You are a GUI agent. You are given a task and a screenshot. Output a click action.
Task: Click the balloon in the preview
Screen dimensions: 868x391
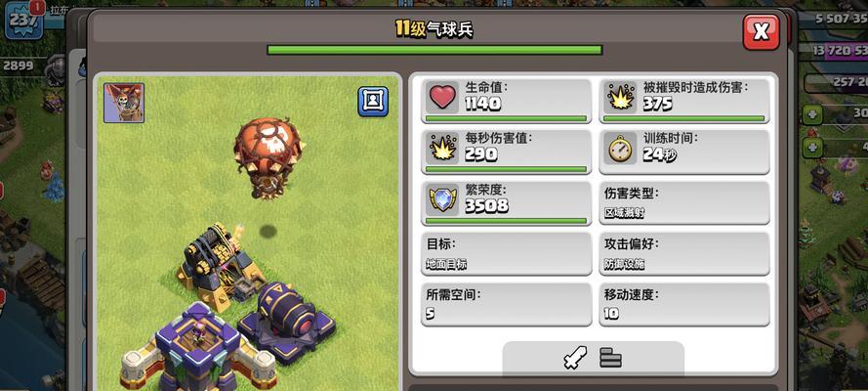coord(269,157)
